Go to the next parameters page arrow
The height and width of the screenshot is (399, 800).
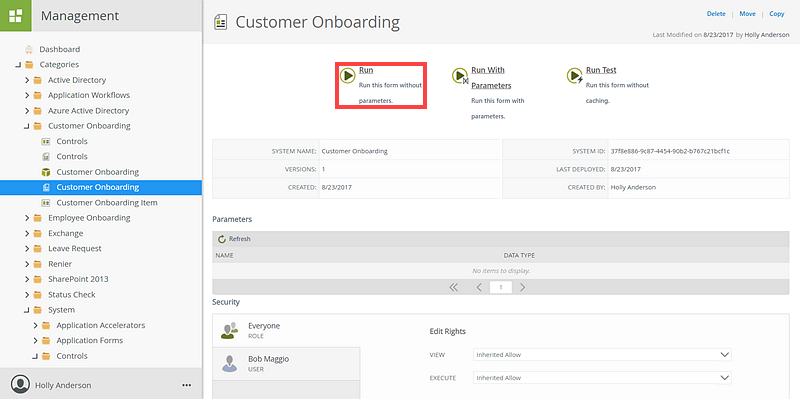click(522, 287)
